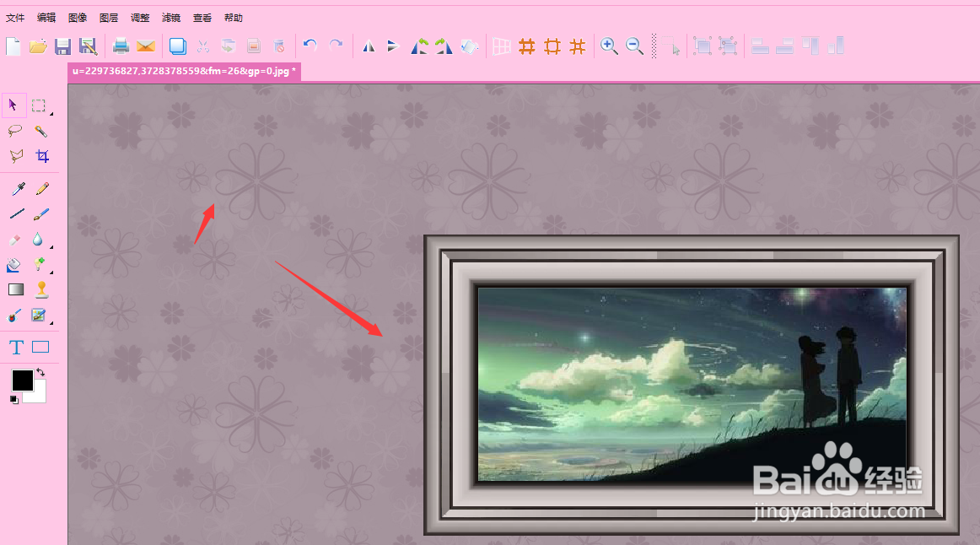Rotate the image clockwise
980x545 pixels.
click(444, 46)
